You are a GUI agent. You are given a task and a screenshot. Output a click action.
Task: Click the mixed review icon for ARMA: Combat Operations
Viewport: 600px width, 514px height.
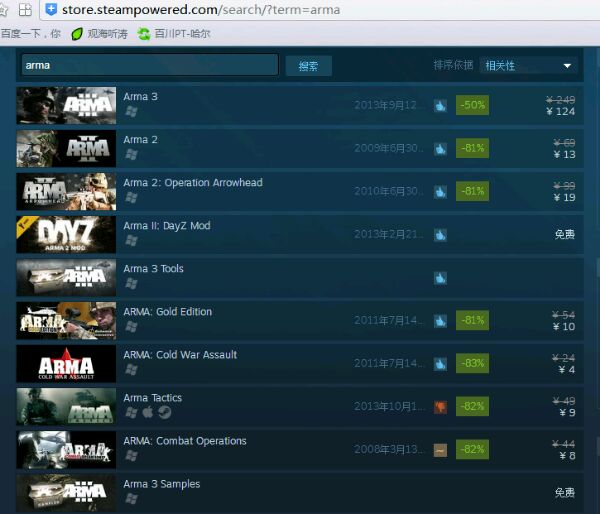tap(440, 450)
